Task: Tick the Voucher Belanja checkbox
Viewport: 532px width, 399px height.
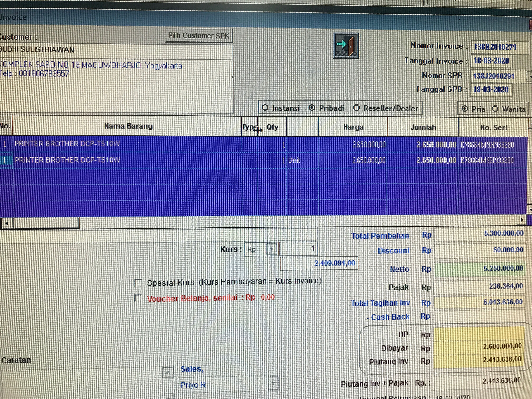Action: 138,298
